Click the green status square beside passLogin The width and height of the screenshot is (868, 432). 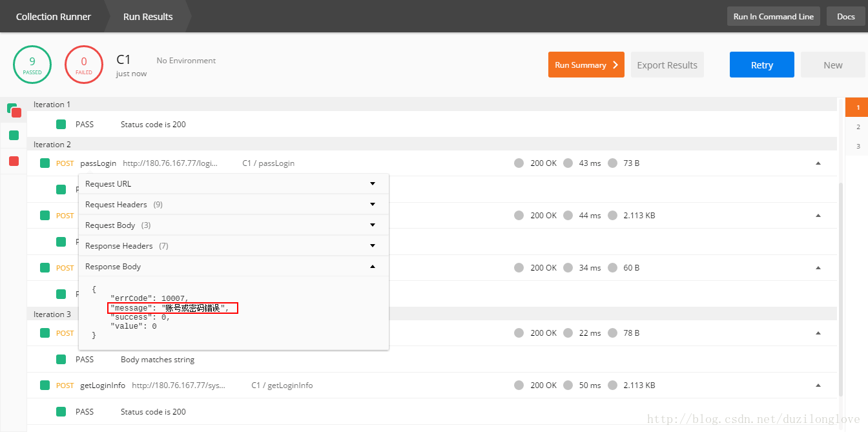(x=45, y=163)
